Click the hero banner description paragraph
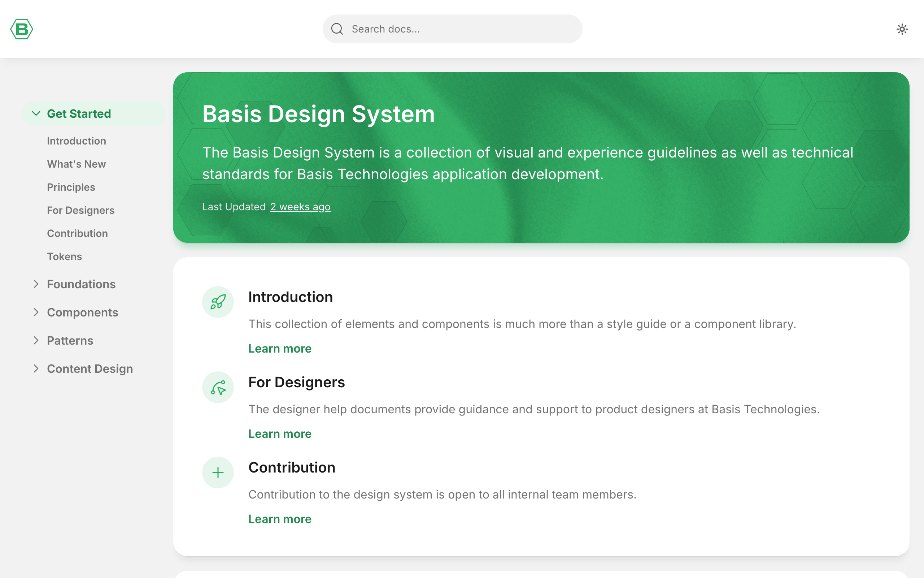The width and height of the screenshot is (924, 578). (528, 163)
